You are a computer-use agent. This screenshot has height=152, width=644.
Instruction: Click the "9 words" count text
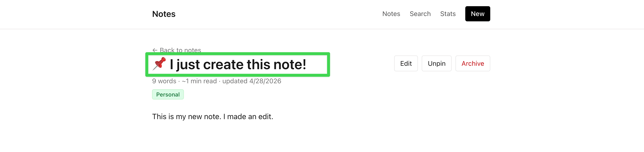(164, 81)
